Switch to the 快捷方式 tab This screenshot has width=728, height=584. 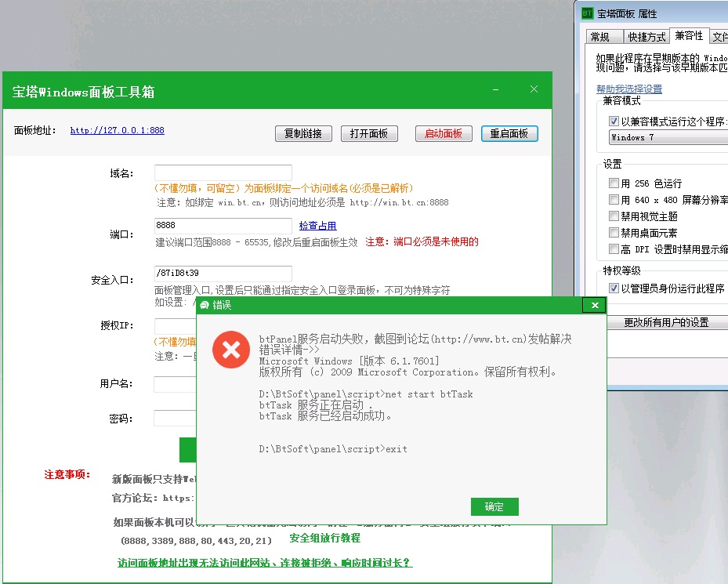pos(646,37)
